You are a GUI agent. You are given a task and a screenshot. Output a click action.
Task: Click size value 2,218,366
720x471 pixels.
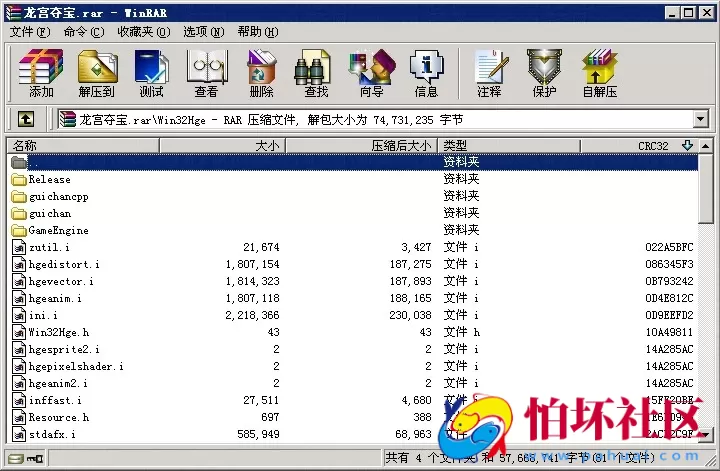(252, 315)
